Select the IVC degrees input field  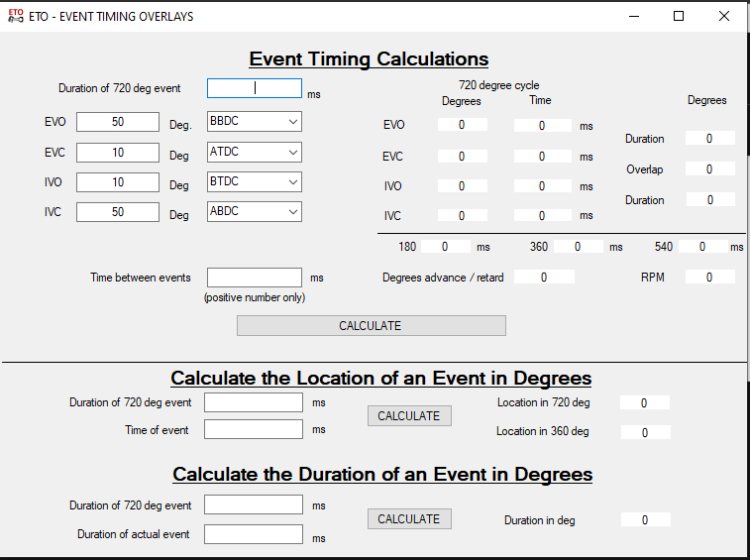pos(117,212)
